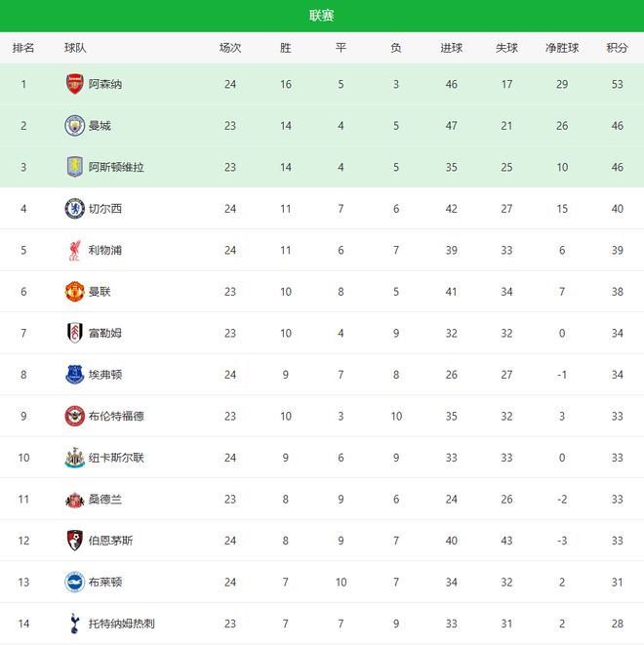Open the 阿森纳 team name link
This screenshot has width=644, height=645.
pyautogui.click(x=105, y=84)
